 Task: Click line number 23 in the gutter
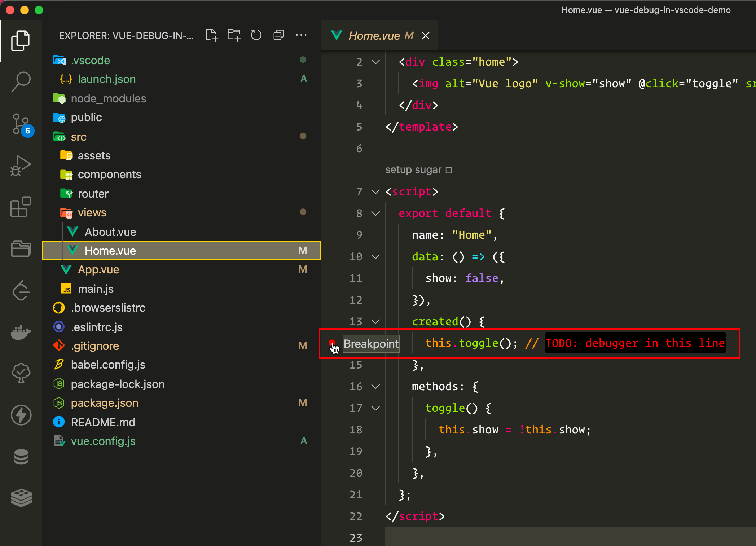click(x=356, y=538)
